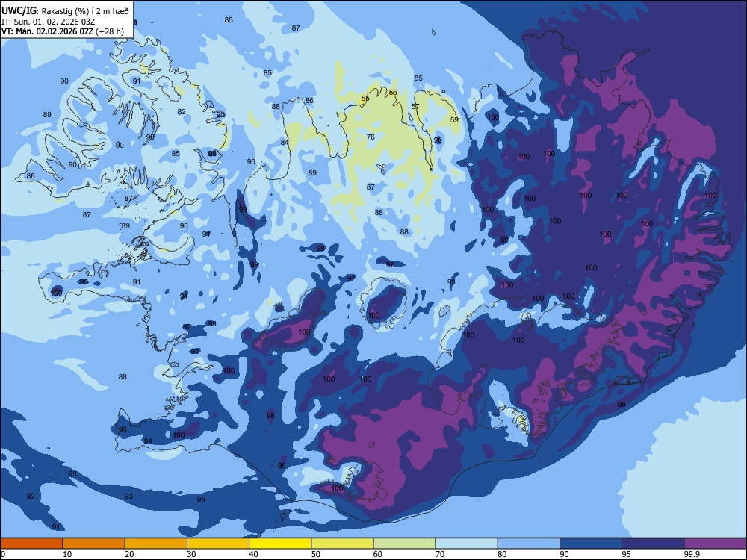Click the legend tick label '99.9'
The width and height of the screenshot is (747, 560).
click(x=691, y=554)
